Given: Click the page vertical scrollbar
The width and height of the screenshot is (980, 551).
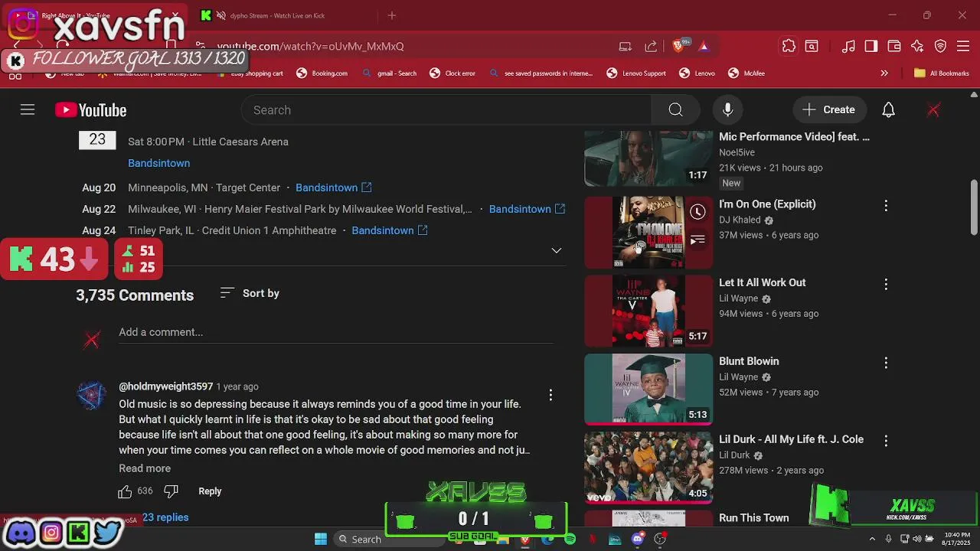Looking at the screenshot, I should [x=974, y=208].
